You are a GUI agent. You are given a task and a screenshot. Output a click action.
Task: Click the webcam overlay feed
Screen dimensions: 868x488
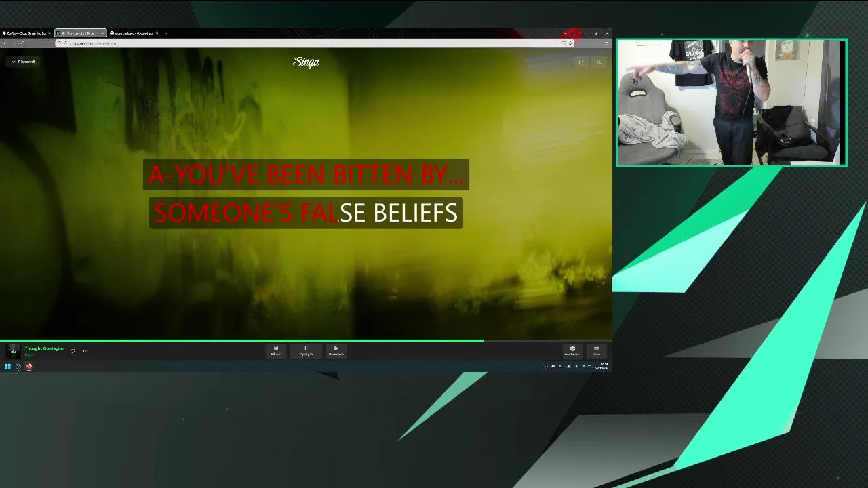point(732,102)
